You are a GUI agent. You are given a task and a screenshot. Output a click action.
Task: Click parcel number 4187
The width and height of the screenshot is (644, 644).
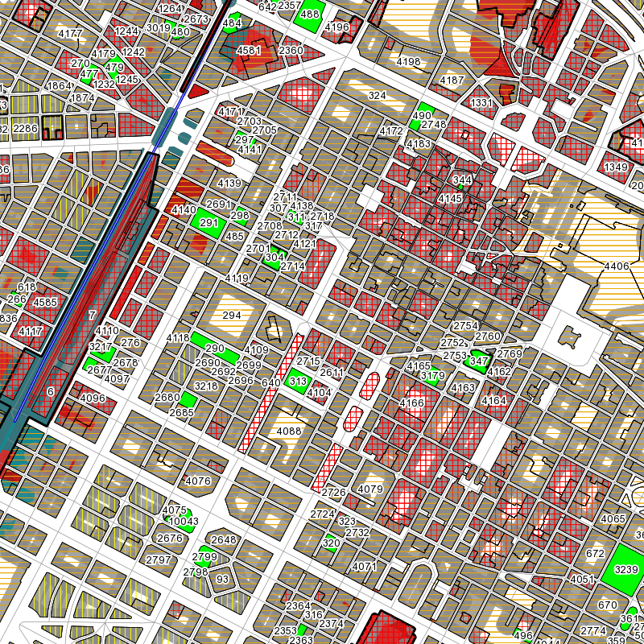pos(452,80)
